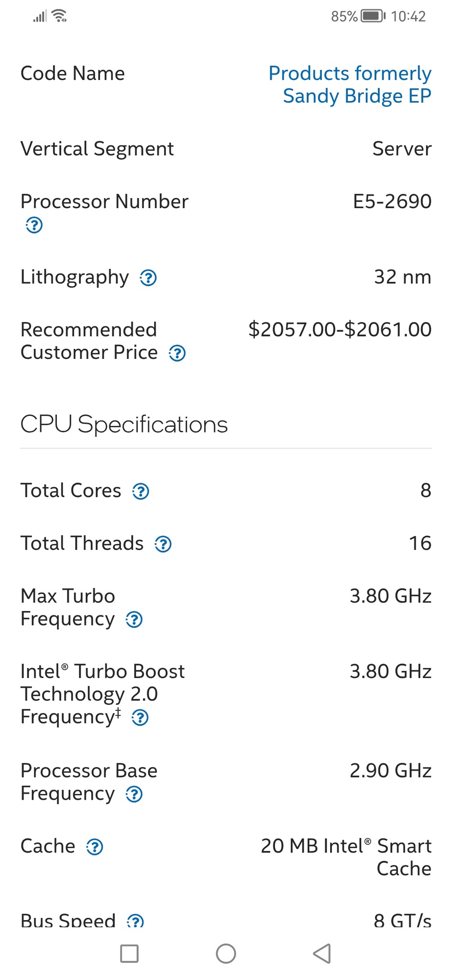The image size is (452, 980).
Task: Tap the Wi-Fi status icon
Action: (59, 16)
